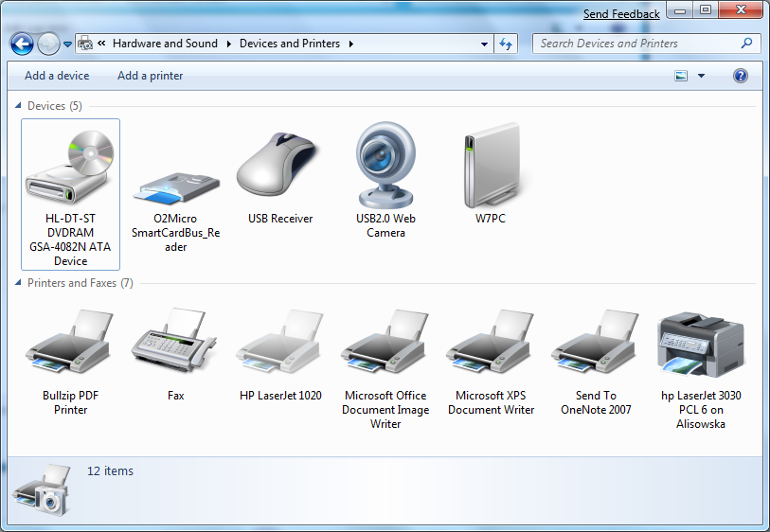Minimize the Devices and Printers window
Image resolution: width=770 pixels, height=532 pixels.
(x=680, y=9)
